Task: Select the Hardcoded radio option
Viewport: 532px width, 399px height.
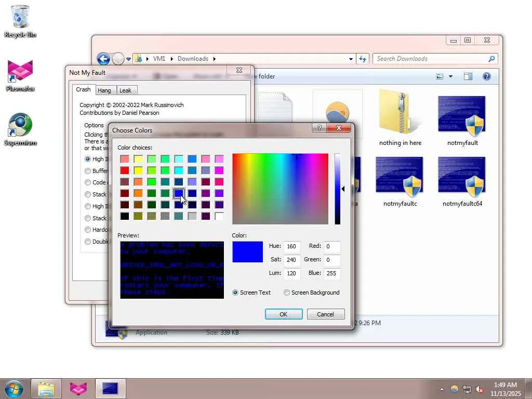Action: tap(87, 230)
